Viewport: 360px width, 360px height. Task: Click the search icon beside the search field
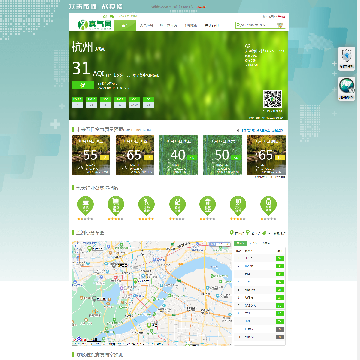[280, 25]
